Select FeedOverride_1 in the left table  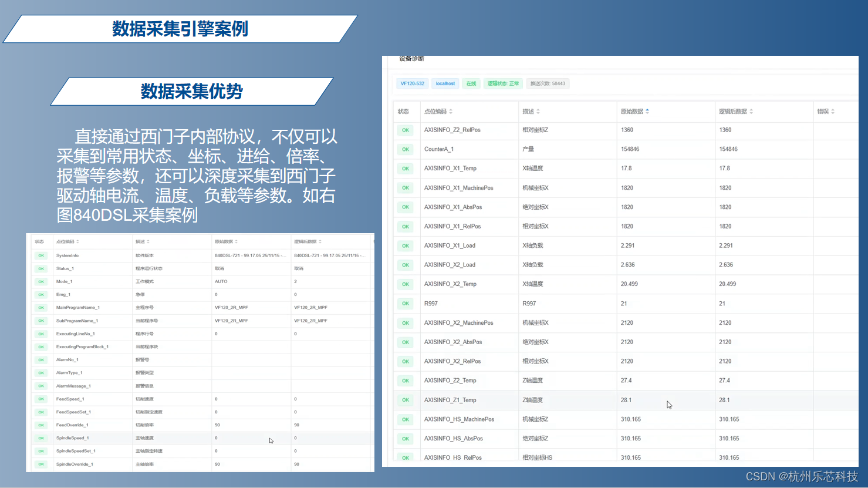coord(72,425)
